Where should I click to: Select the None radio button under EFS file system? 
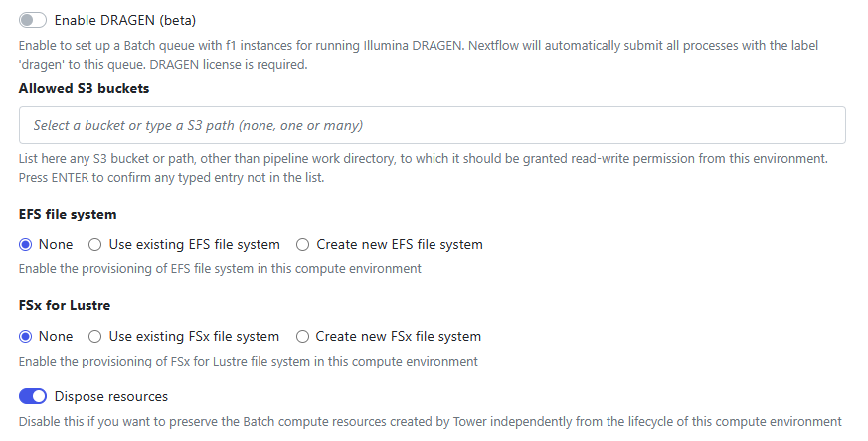26,244
